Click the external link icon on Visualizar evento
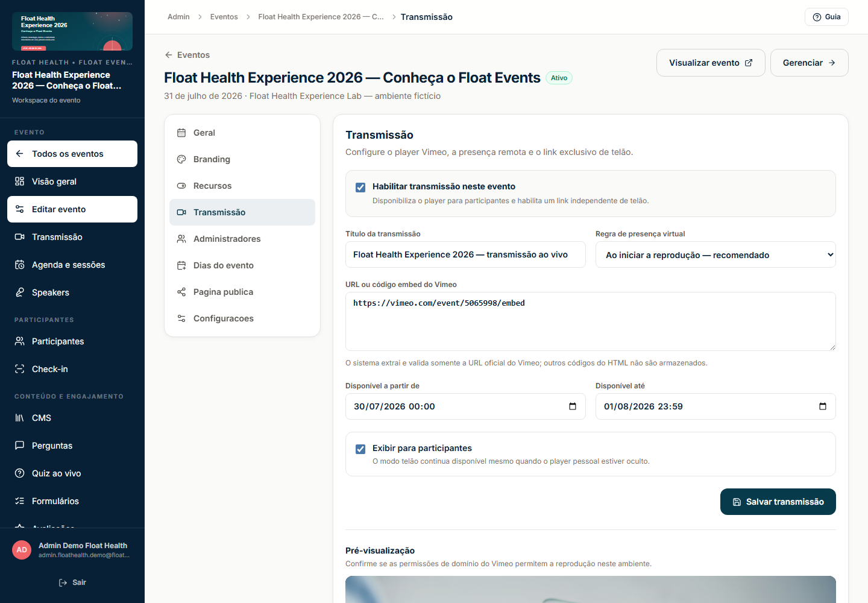 749,63
